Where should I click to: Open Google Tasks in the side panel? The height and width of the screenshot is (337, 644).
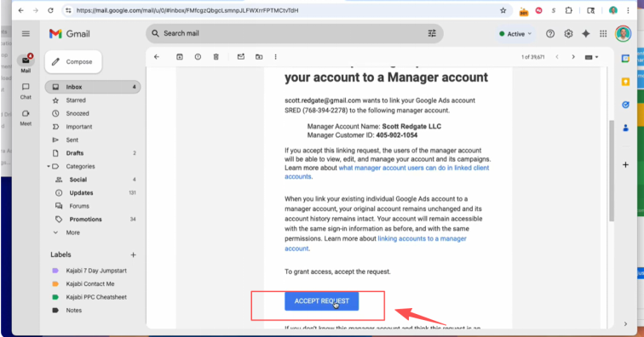pos(625,105)
